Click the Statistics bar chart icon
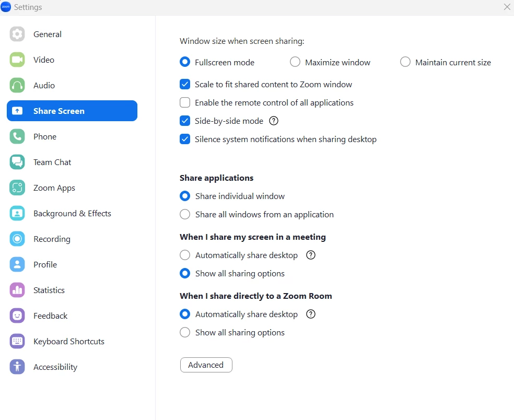 pyautogui.click(x=17, y=290)
